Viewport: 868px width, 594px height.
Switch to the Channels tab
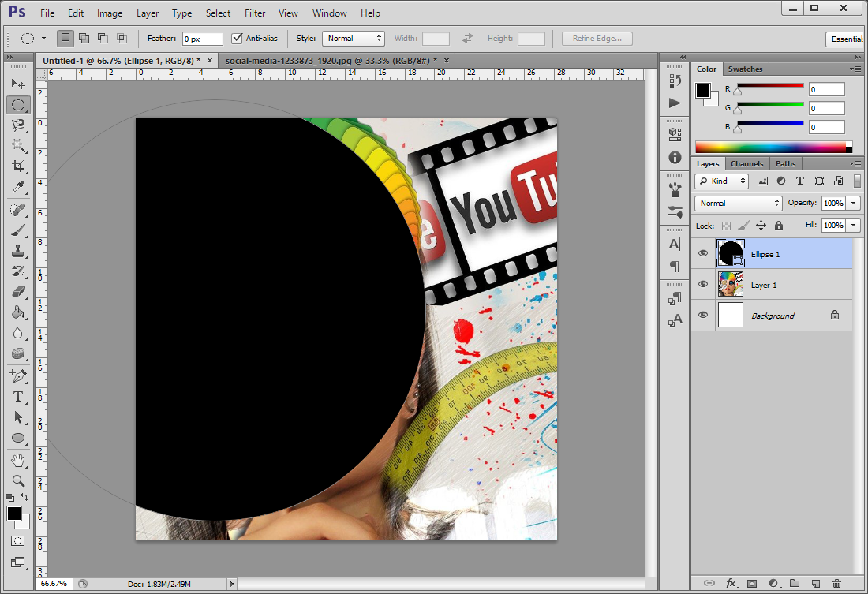746,164
